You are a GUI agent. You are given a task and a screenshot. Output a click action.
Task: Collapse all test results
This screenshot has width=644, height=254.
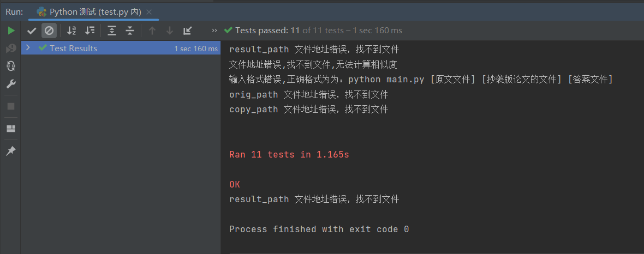130,31
